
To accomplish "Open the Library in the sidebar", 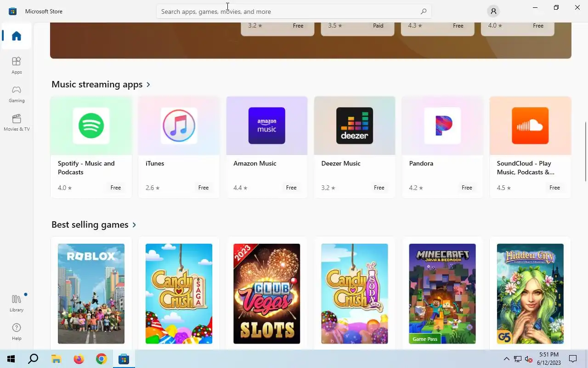I will click(17, 303).
